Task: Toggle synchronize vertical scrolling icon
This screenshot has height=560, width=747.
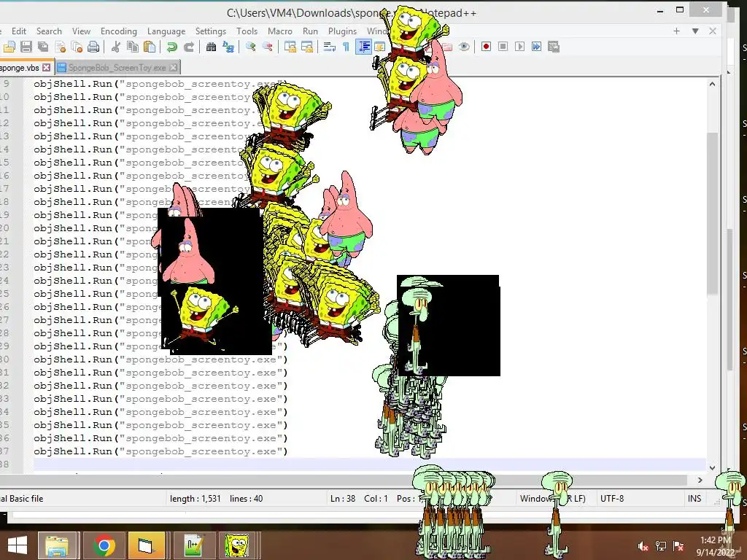Action: pos(290,47)
